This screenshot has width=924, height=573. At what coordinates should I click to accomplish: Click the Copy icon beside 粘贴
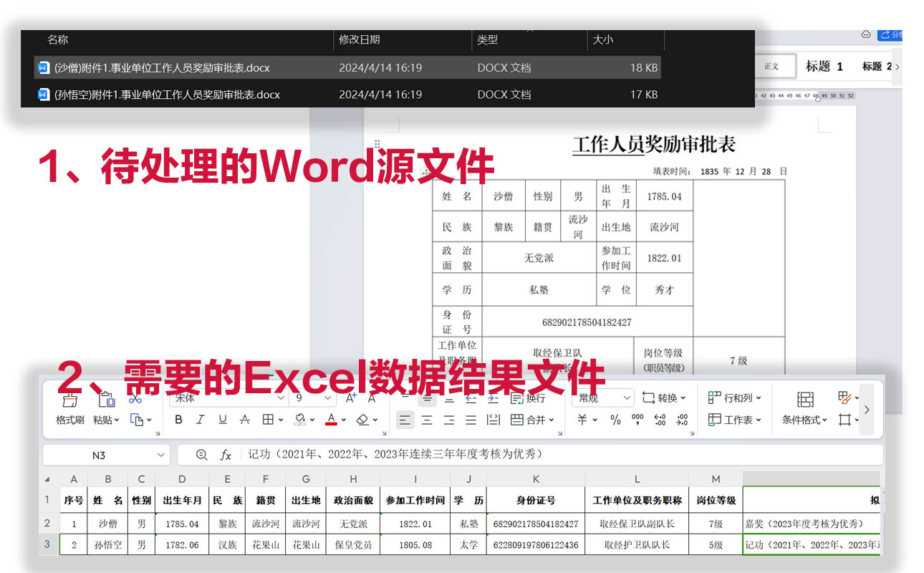(137, 420)
